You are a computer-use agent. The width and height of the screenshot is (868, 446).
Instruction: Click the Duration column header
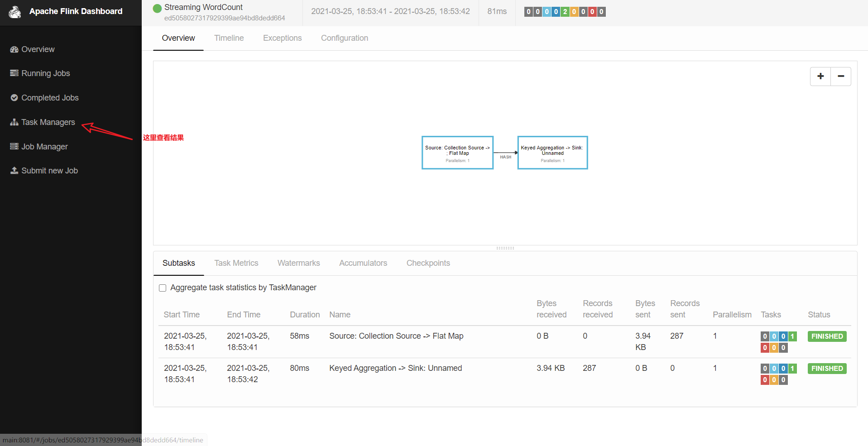[x=305, y=315]
